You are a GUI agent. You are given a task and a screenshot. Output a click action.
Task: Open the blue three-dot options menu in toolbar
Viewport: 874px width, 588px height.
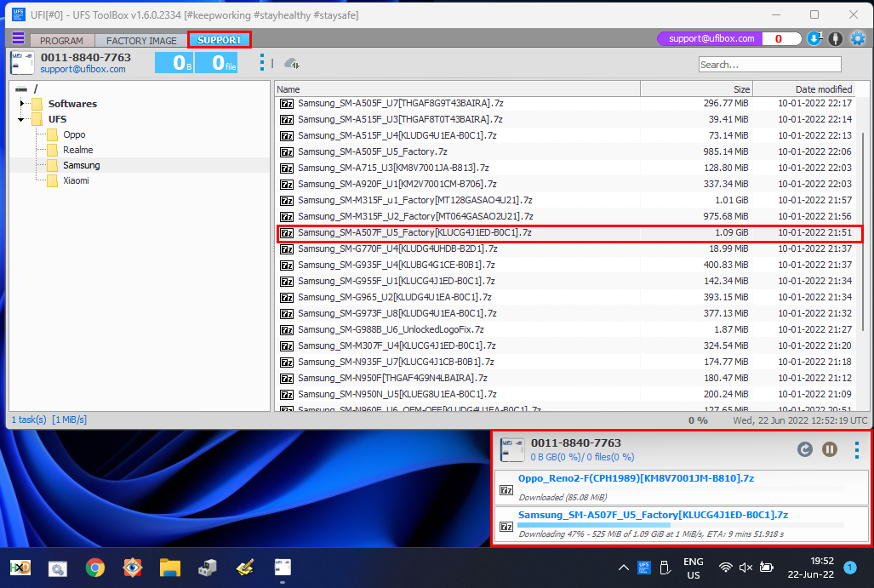pos(262,62)
